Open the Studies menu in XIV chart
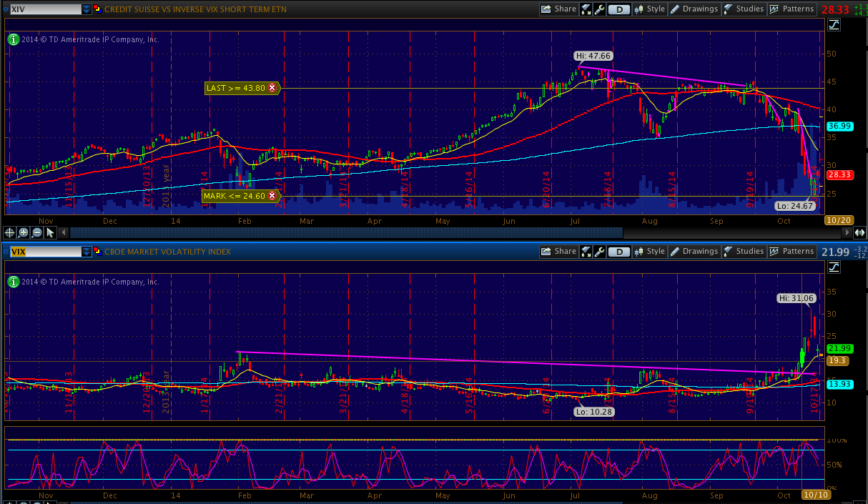Screen dimensions: 868x504 [744, 9]
